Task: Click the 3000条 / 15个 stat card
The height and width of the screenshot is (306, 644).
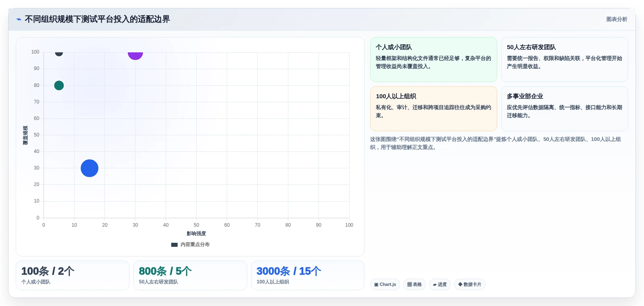Action: 308,275
